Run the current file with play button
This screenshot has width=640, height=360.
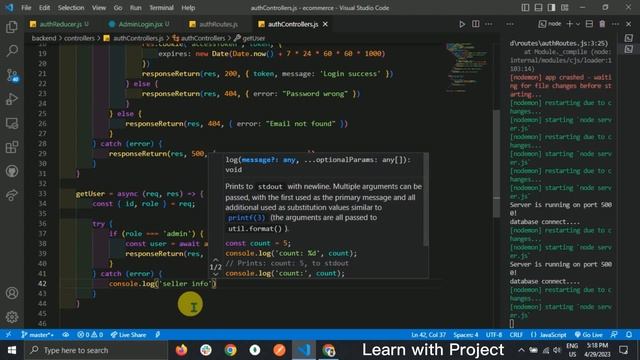[x=462, y=24]
